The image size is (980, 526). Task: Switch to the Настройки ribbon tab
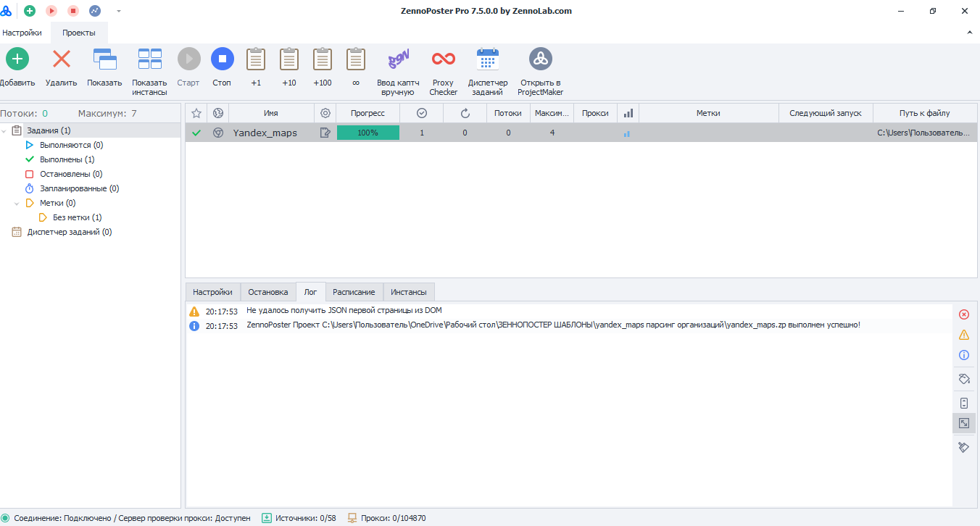(22, 33)
